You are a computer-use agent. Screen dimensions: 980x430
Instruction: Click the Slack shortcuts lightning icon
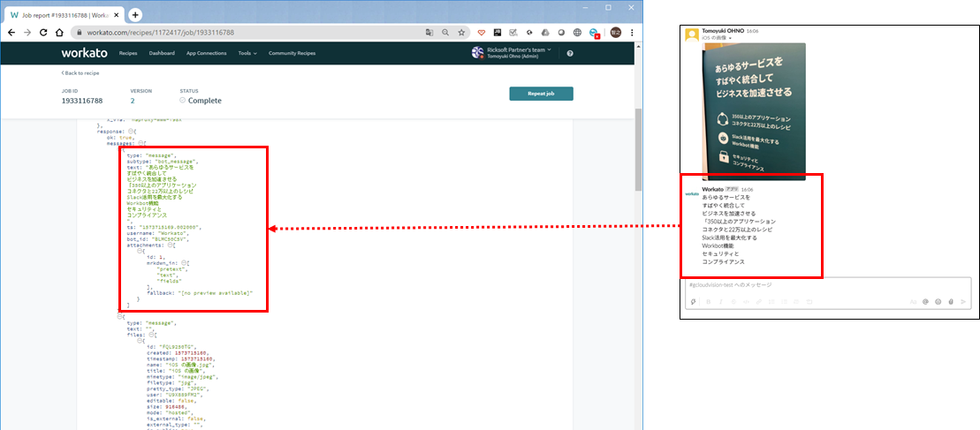pyautogui.click(x=694, y=301)
